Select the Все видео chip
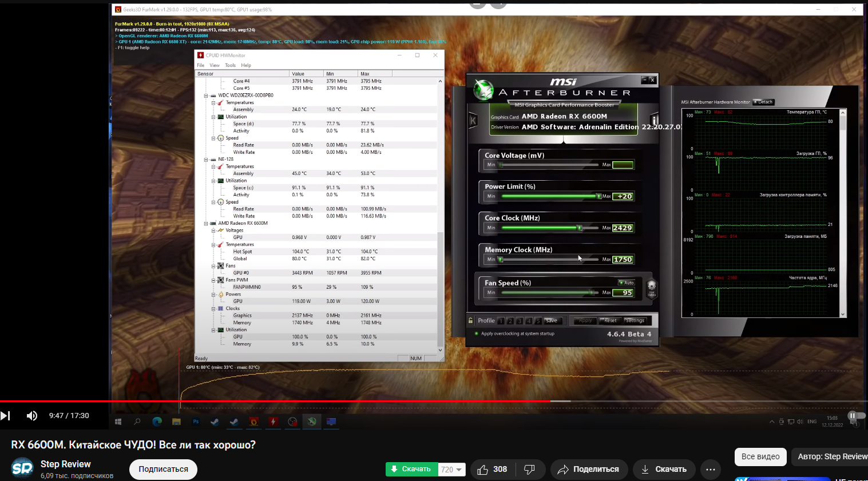The image size is (868, 481). [x=760, y=456]
